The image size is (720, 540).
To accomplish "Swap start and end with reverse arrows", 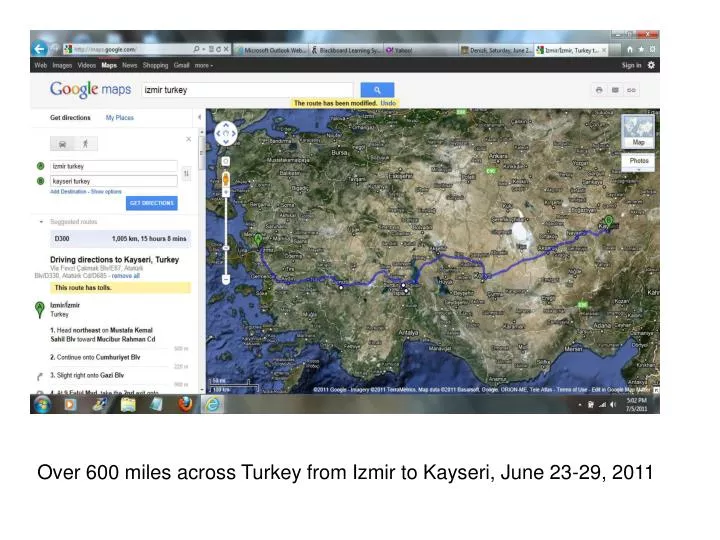I will [x=186, y=174].
